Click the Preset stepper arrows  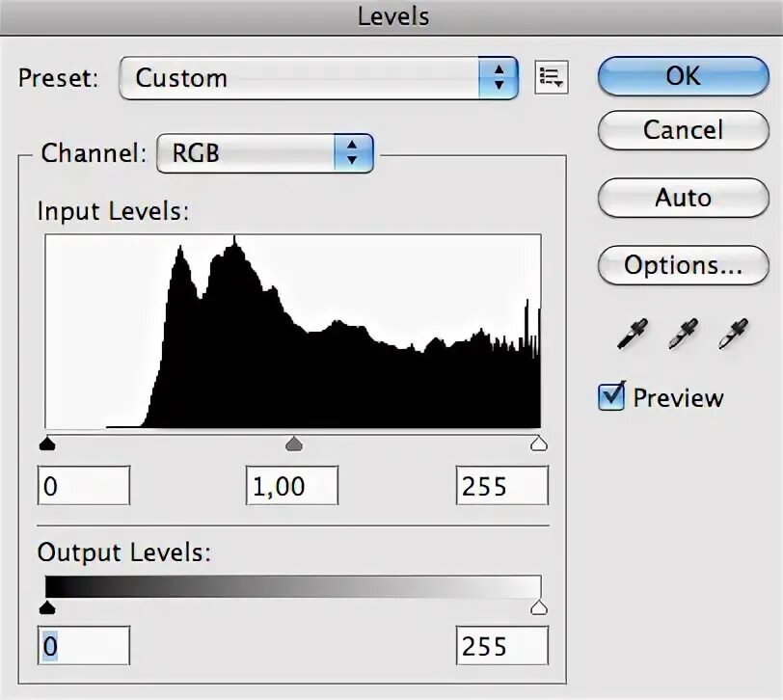[499, 78]
